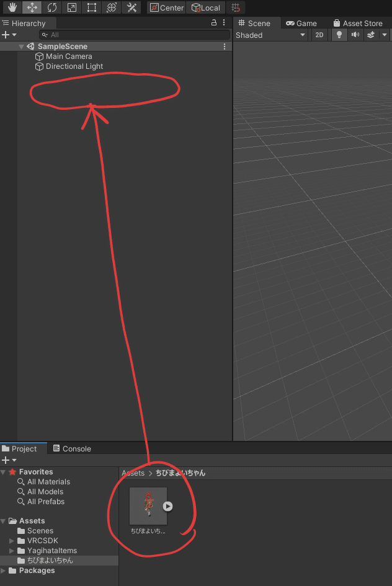Select the Move tool
Viewport: 392px width, 586px height.
coord(32,7)
